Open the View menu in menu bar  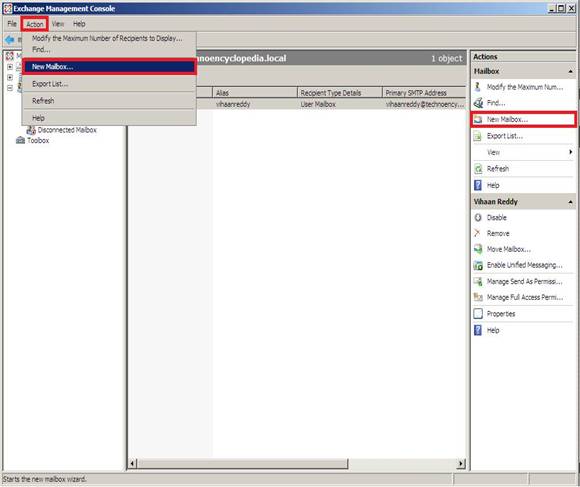tap(58, 24)
